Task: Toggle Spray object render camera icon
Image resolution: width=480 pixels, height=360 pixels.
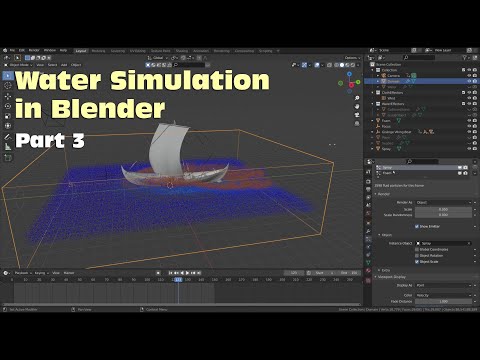Action: click(475, 149)
